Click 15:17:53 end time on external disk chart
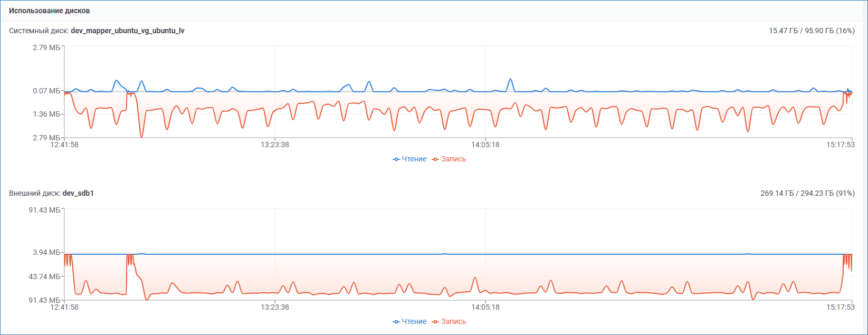The image size is (868, 335). 840,307
